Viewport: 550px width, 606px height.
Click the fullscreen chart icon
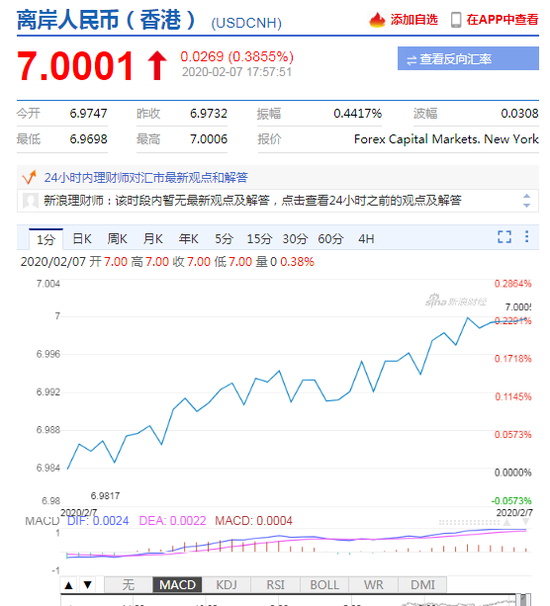[x=504, y=237]
